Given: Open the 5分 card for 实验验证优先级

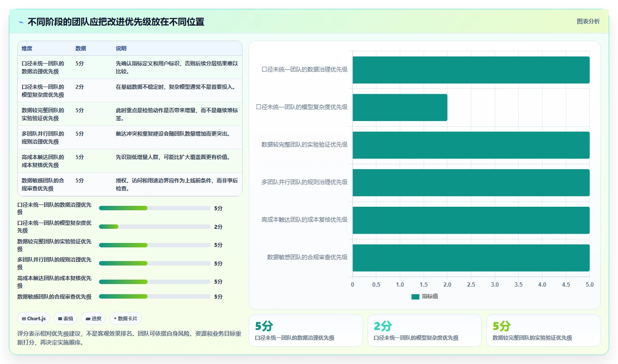Looking at the screenshot, I should pos(543,330).
